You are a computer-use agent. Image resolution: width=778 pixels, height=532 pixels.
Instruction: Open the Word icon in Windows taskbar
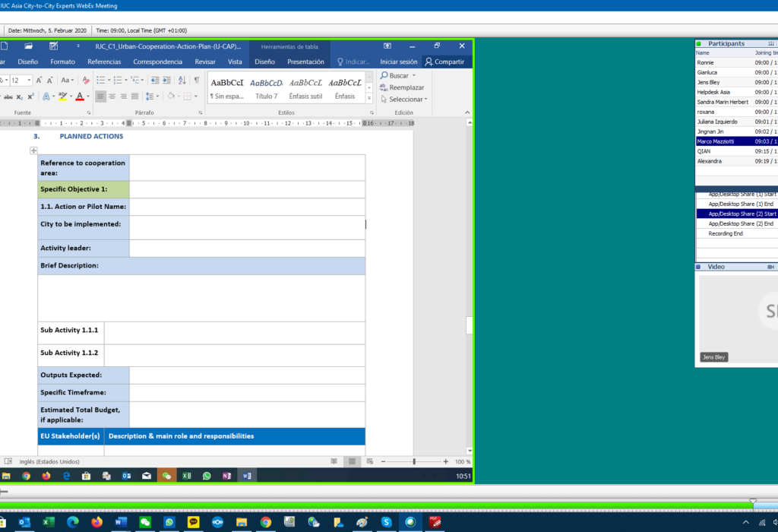pyautogui.click(x=119, y=522)
